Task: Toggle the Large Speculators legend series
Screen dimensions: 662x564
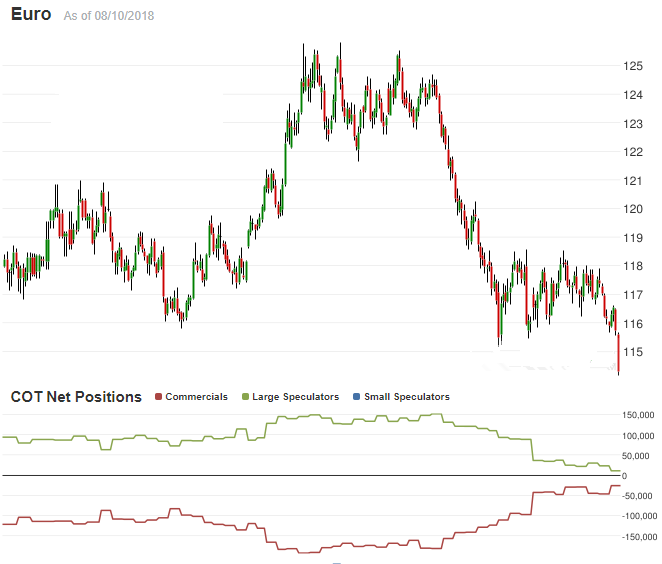Action: point(295,397)
